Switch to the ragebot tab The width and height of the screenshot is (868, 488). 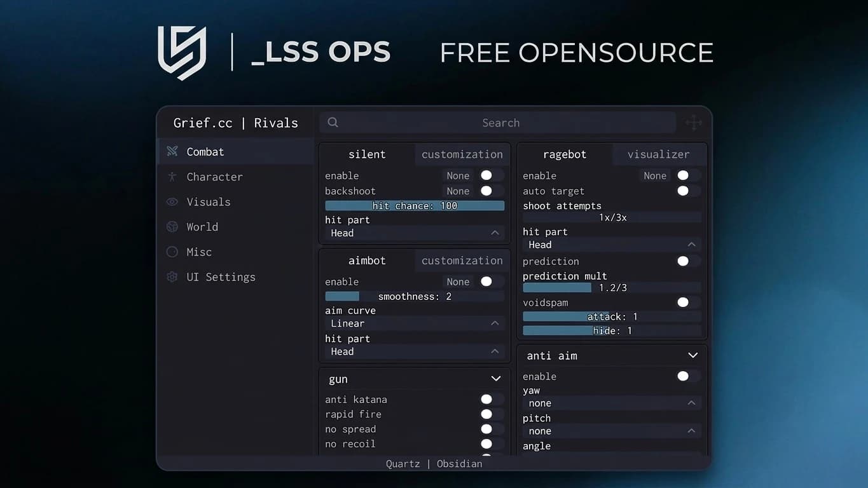[x=565, y=154]
